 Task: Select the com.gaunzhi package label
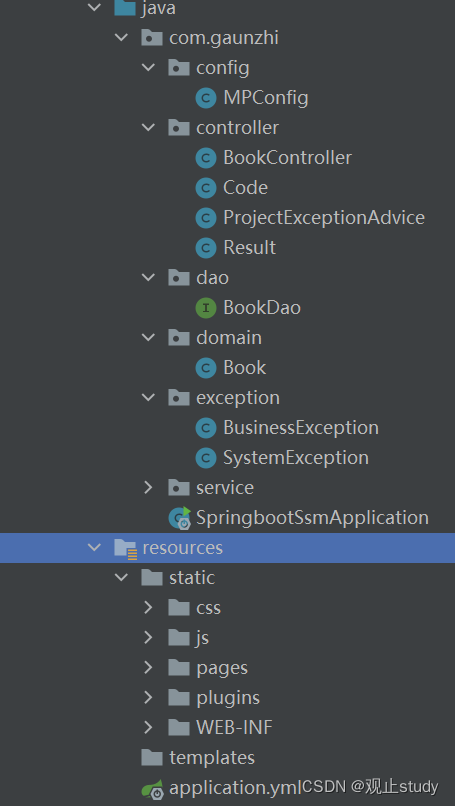224,38
